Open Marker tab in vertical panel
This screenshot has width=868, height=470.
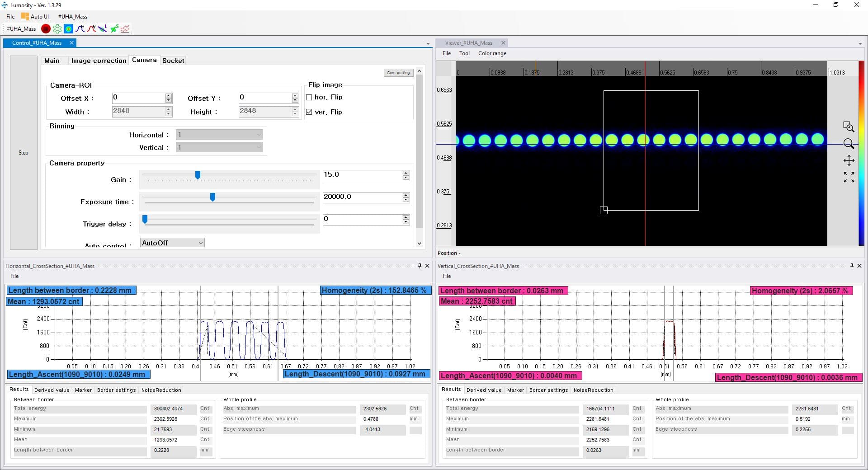(x=515, y=390)
